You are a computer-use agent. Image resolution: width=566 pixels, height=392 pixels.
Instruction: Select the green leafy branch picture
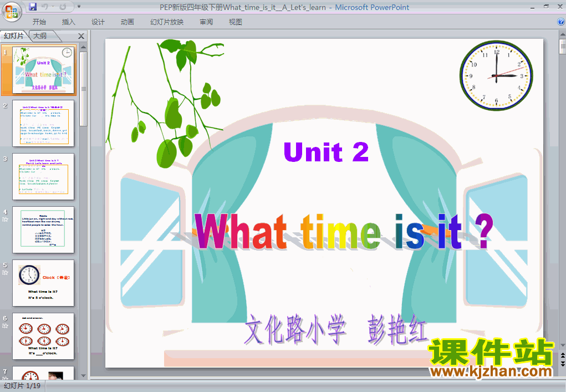(165, 104)
